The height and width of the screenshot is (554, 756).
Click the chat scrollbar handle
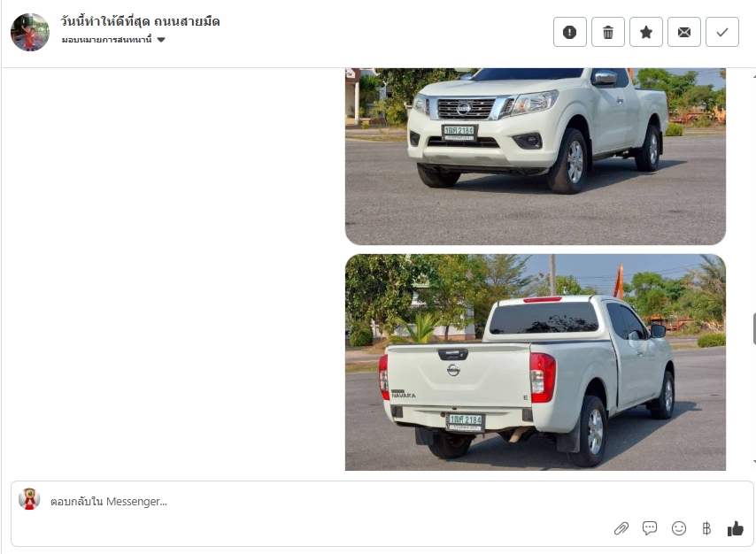754,328
